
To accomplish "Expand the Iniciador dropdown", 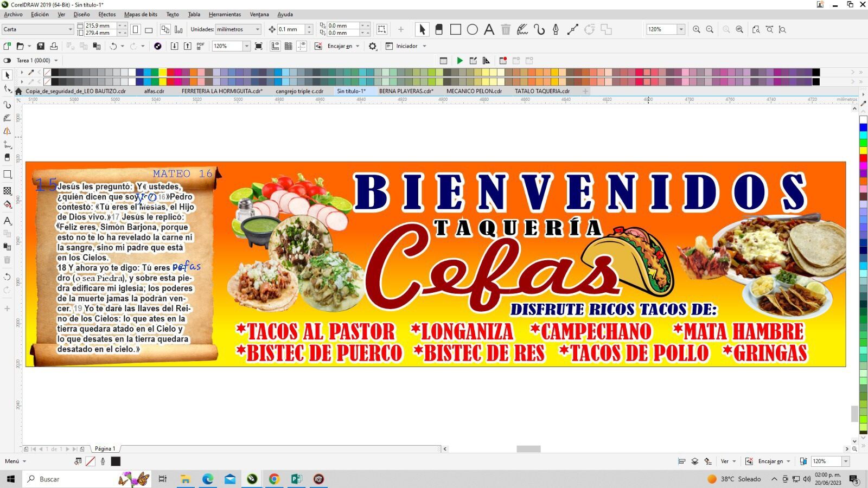I will [x=424, y=46].
